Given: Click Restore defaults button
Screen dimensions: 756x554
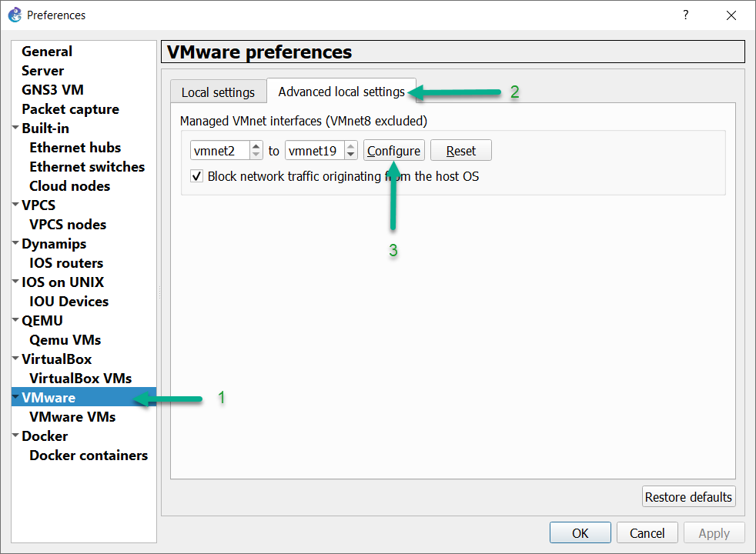Looking at the screenshot, I should (688, 496).
